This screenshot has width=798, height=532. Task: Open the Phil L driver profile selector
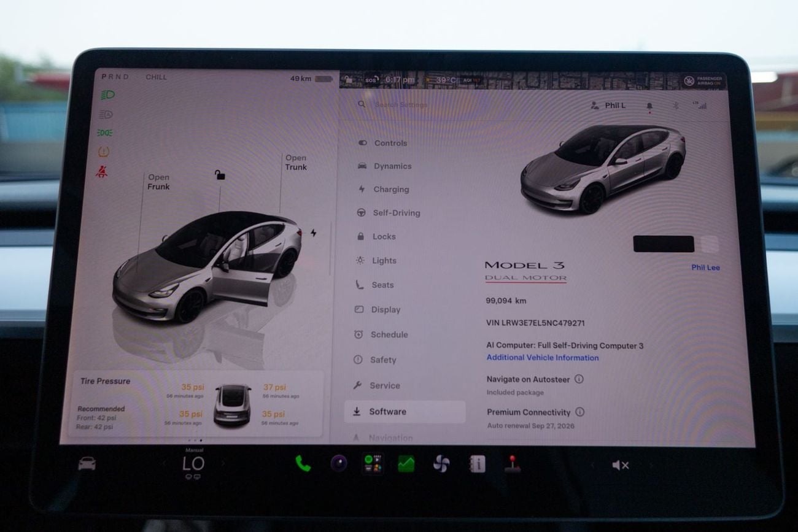point(608,106)
